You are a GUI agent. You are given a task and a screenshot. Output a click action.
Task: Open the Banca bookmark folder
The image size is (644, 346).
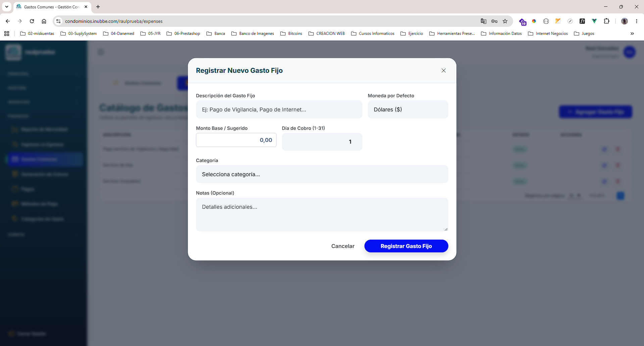coord(216,34)
